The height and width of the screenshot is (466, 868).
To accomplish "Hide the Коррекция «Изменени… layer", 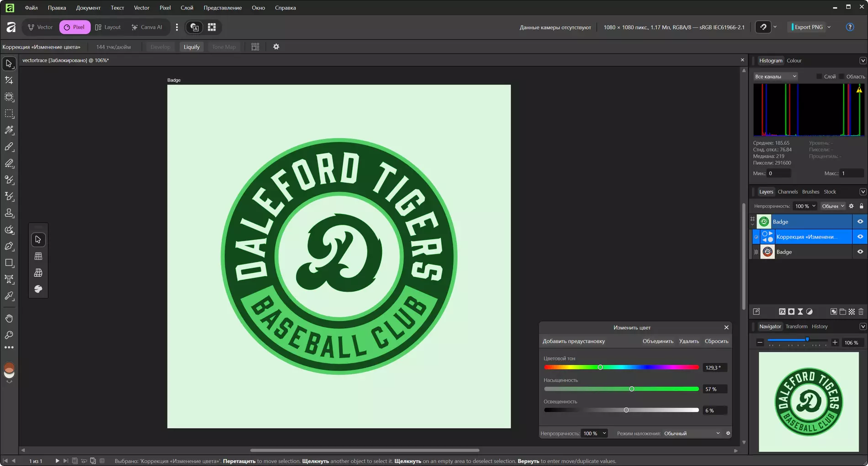I will (x=860, y=237).
